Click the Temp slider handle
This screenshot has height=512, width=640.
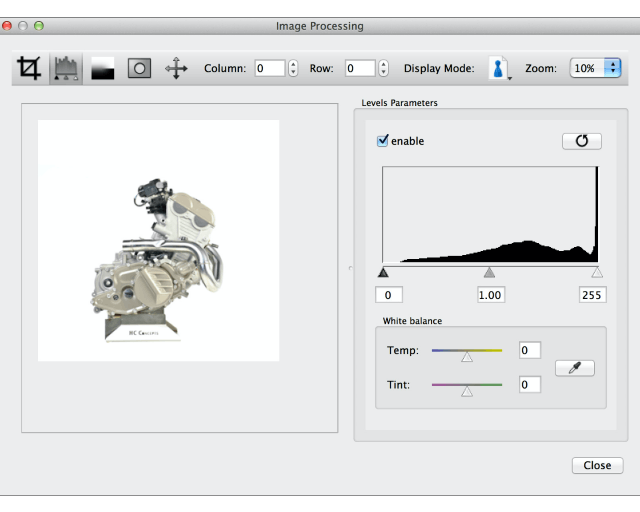466,356
